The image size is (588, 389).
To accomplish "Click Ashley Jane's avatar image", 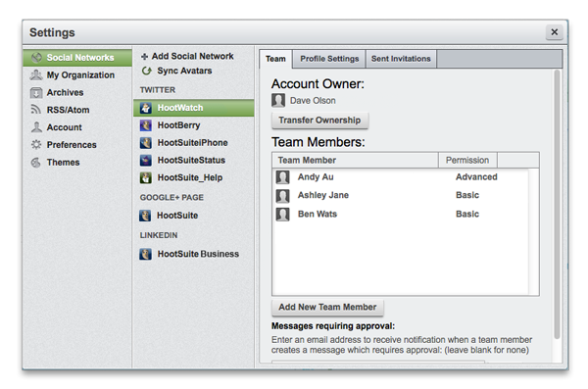I will pos(283,195).
